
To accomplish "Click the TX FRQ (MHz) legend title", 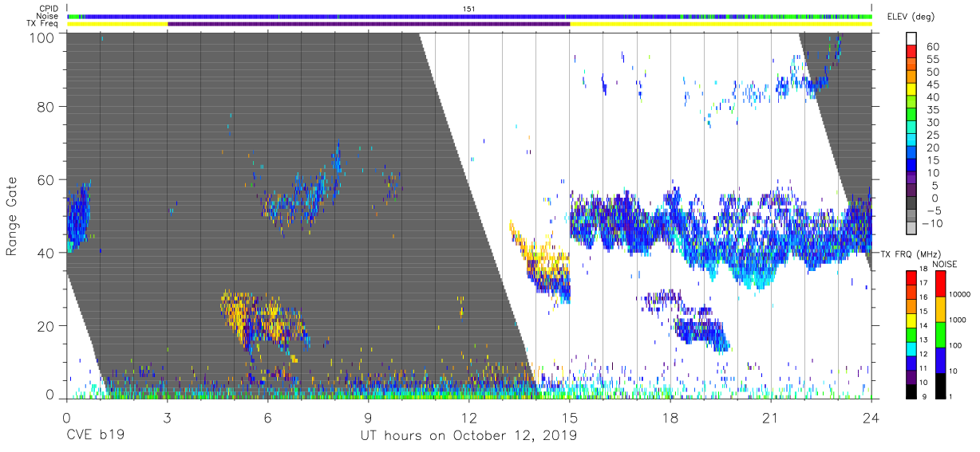I will [x=909, y=254].
